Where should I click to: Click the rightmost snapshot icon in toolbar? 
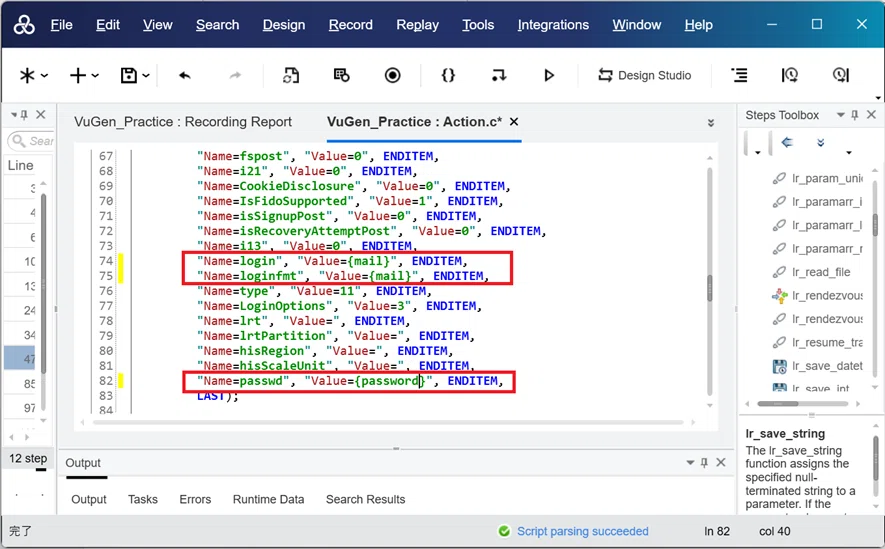(840, 75)
